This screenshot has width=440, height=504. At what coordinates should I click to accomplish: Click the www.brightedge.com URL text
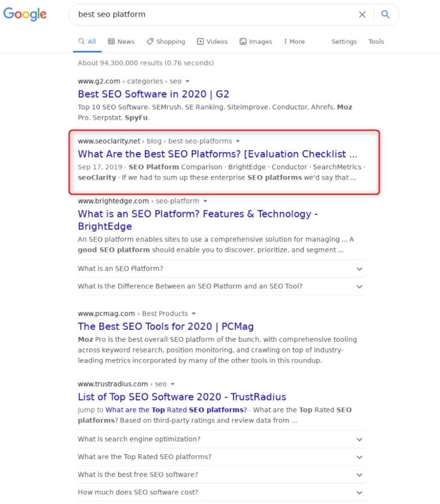pos(113,201)
